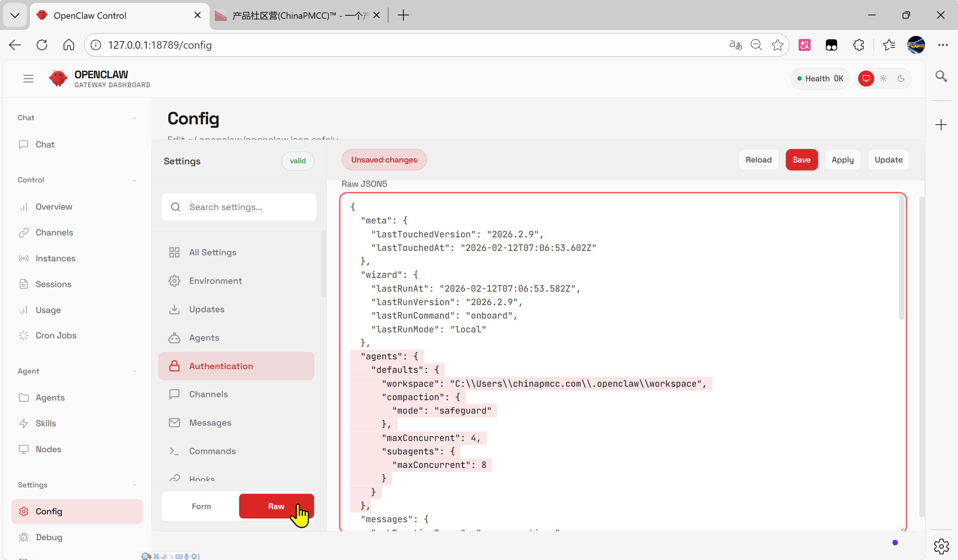Open the Debug page
Image resolution: width=958 pixels, height=560 pixels.
49,537
